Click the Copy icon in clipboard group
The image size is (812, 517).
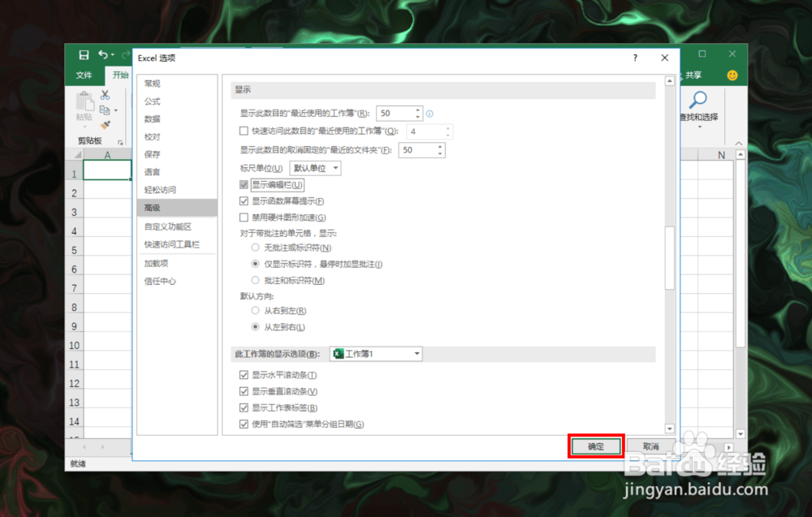coord(104,110)
